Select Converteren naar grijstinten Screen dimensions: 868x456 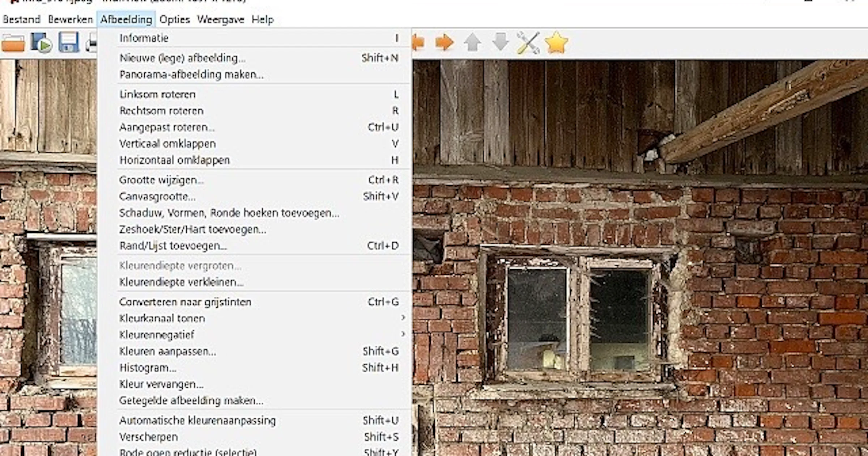click(255, 302)
